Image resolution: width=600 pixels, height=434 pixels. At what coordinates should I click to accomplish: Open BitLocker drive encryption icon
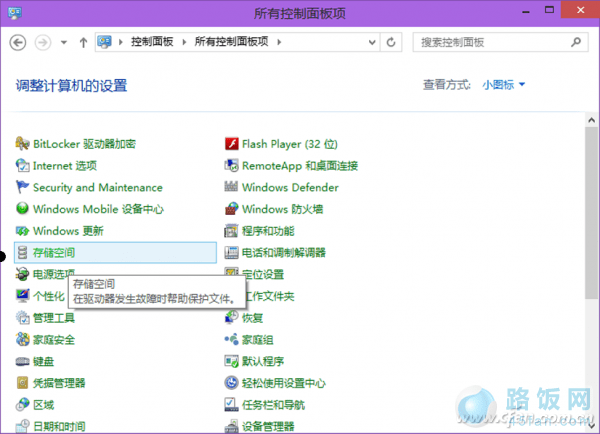(22, 144)
